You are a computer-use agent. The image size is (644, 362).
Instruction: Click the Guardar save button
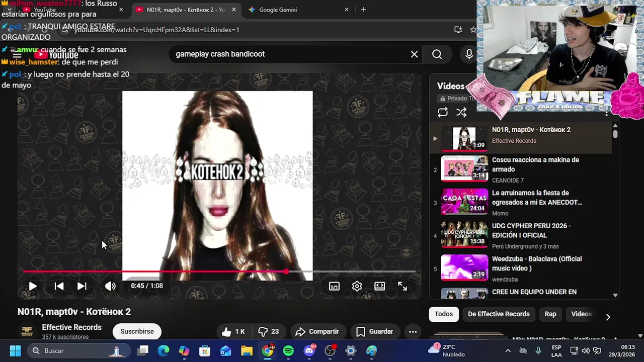pyautogui.click(x=374, y=332)
